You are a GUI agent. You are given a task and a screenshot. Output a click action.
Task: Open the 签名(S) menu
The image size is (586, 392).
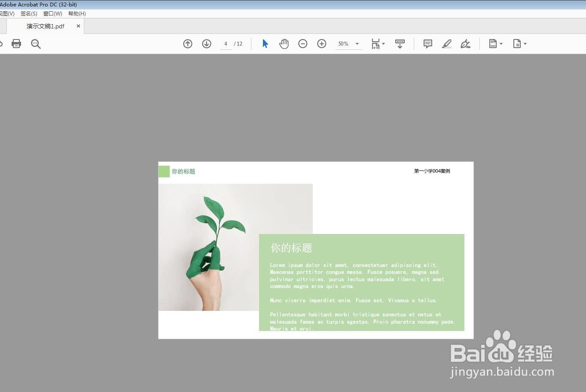29,14
